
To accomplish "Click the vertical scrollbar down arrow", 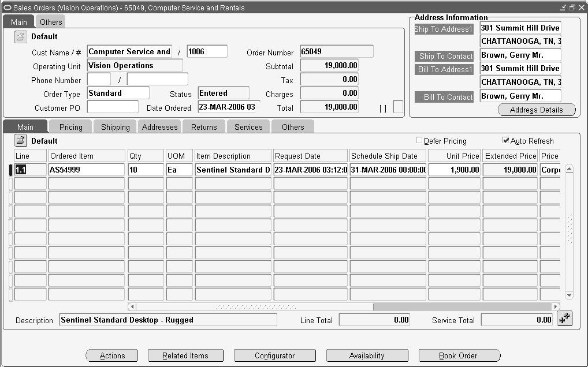I will [x=570, y=295].
